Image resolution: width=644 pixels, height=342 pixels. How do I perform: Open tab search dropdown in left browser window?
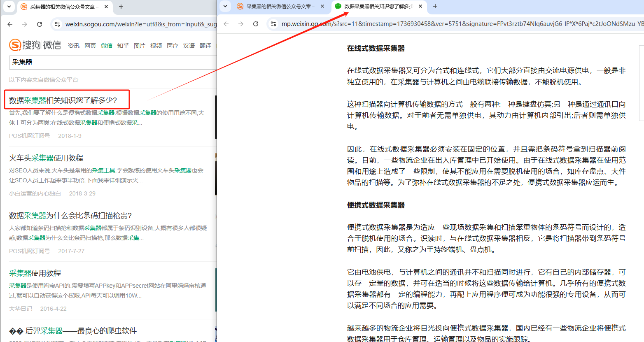tap(9, 7)
